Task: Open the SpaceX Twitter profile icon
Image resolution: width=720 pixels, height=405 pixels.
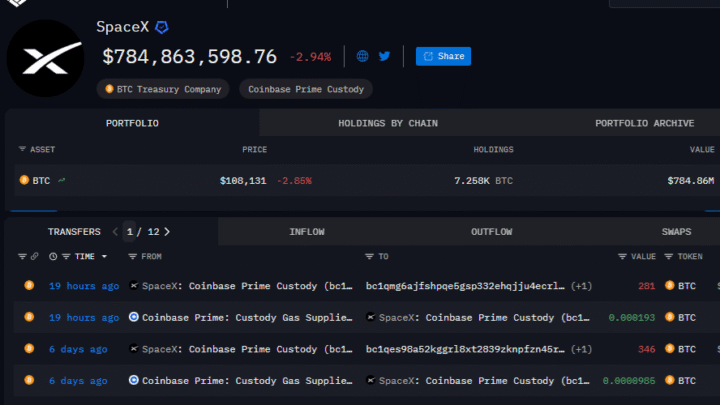Action: (x=384, y=56)
